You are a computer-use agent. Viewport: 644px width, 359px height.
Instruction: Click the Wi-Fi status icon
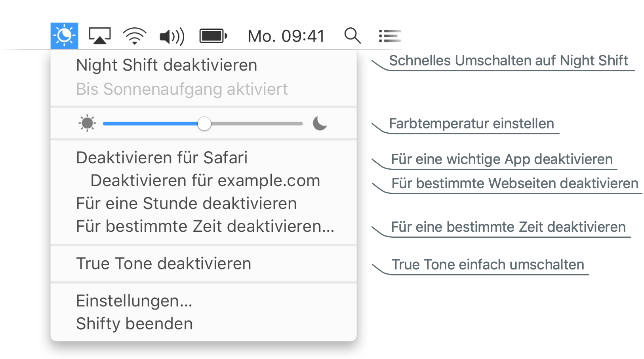(135, 36)
